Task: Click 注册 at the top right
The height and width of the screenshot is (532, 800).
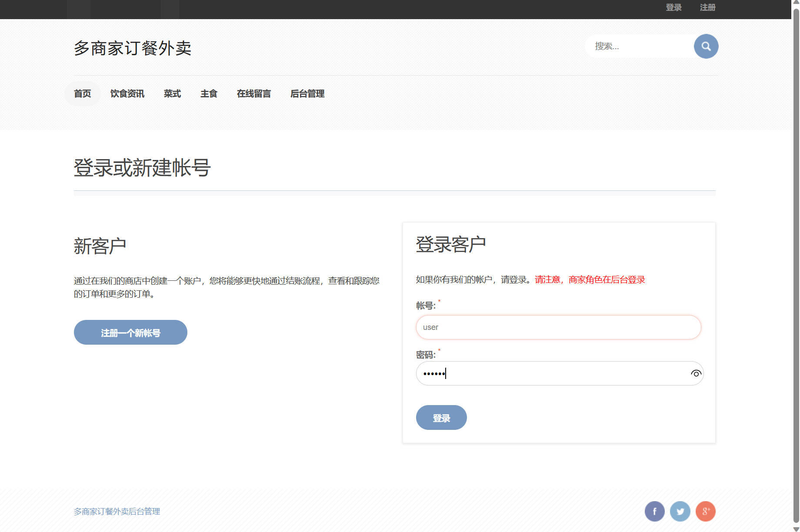Action: (707, 7)
